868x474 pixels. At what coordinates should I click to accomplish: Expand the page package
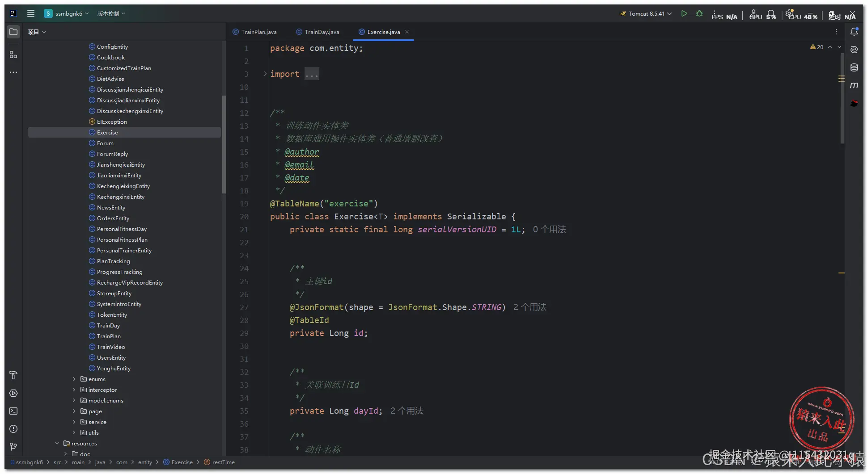click(x=74, y=411)
